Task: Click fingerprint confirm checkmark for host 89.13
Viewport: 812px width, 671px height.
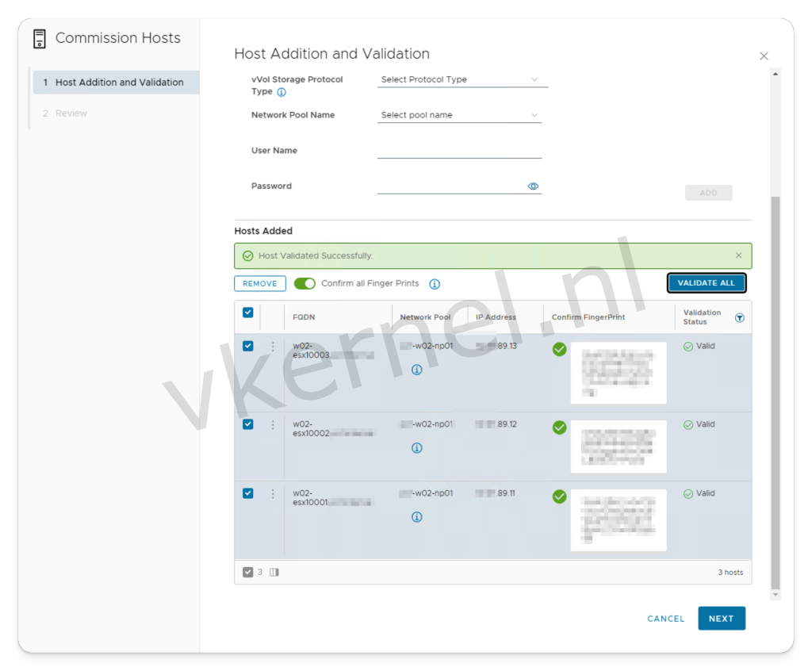Action: [x=559, y=349]
